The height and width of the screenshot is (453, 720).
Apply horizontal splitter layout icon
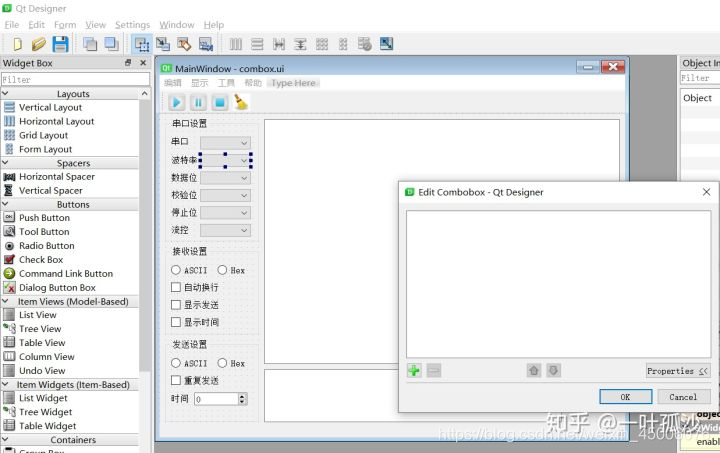[279, 44]
